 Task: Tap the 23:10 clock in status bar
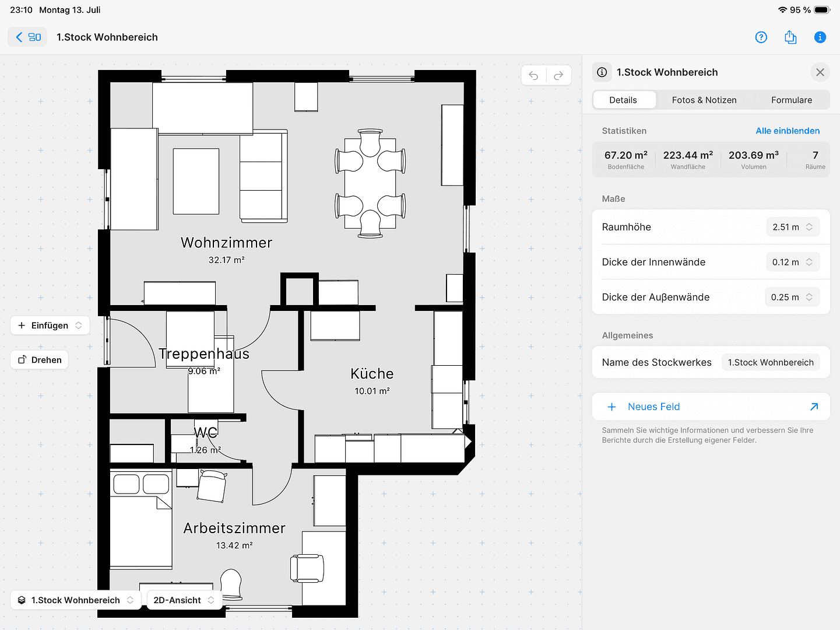pyautogui.click(x=22, y=10)
